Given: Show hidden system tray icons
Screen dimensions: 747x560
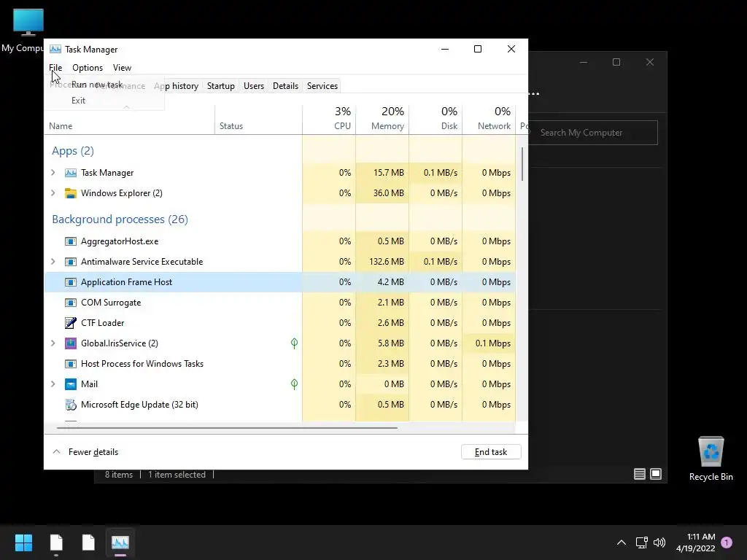Looking at the screenshot, I should pyautogui.click(x=622, y=542).
